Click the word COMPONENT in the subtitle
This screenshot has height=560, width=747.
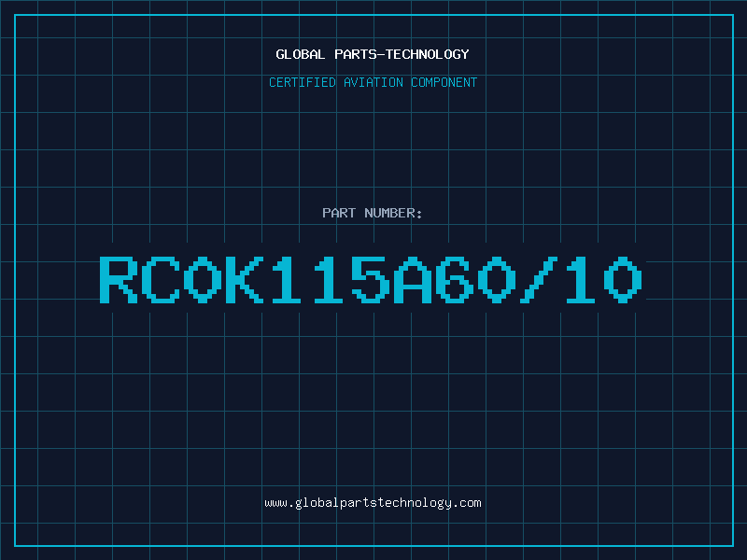(444, 82)
